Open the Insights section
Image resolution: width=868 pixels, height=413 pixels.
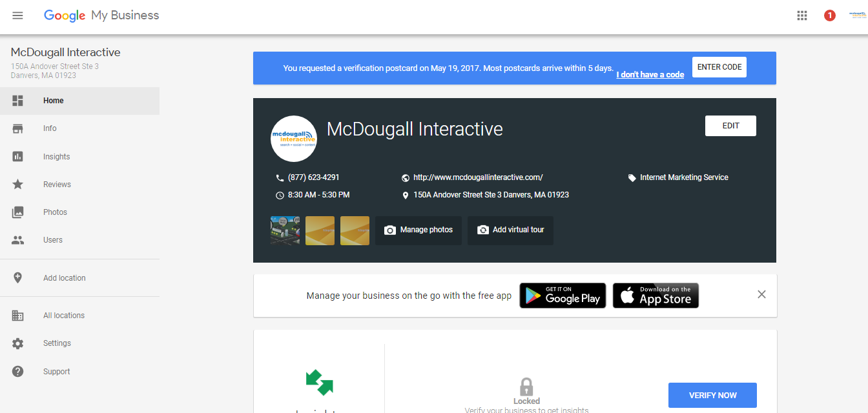point(79,157)
